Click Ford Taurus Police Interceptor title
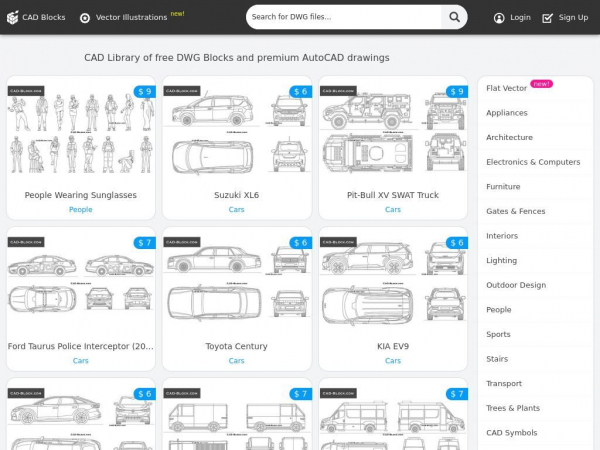600x450 pixels. 81,346
